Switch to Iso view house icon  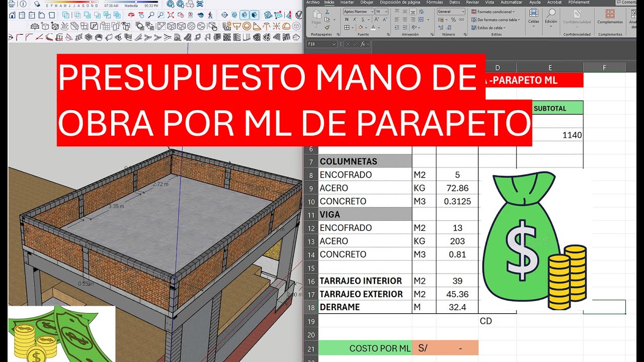click(12, 15)
